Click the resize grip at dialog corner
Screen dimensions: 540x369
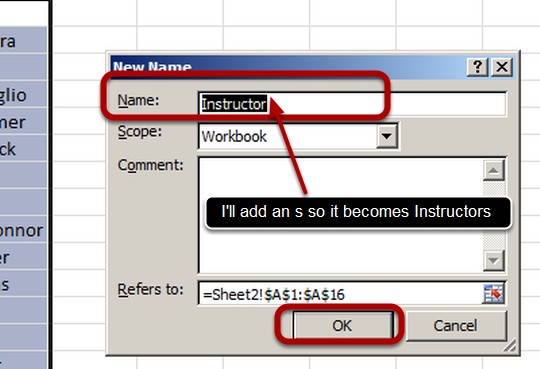pyautogui.click(x=510, y=346)
